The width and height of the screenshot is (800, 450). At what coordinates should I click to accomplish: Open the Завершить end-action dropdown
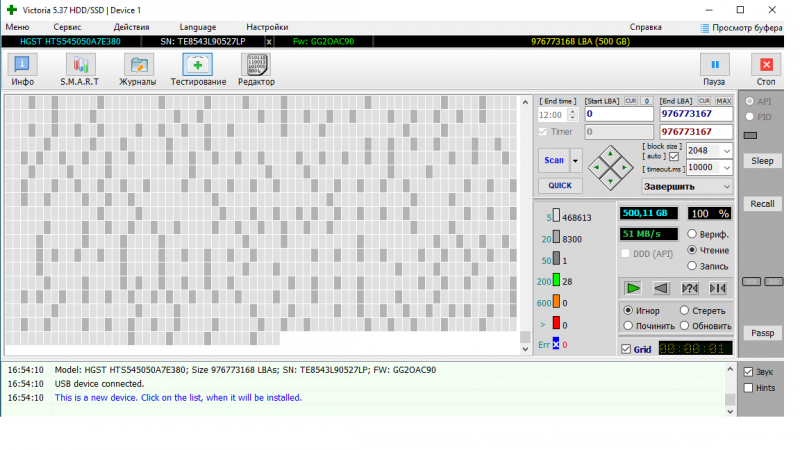(x=726, y=186)
